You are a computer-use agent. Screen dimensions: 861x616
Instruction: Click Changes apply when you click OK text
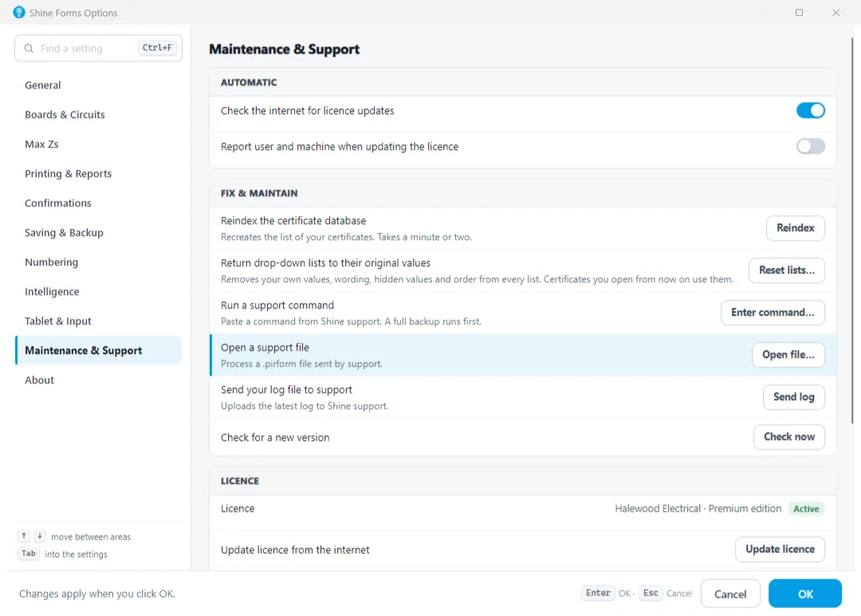[x=97, y=594]
